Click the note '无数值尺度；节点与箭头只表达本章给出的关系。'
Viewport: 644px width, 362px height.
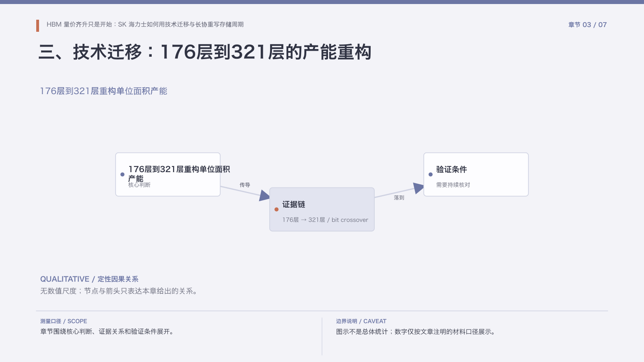click(120, 291)
